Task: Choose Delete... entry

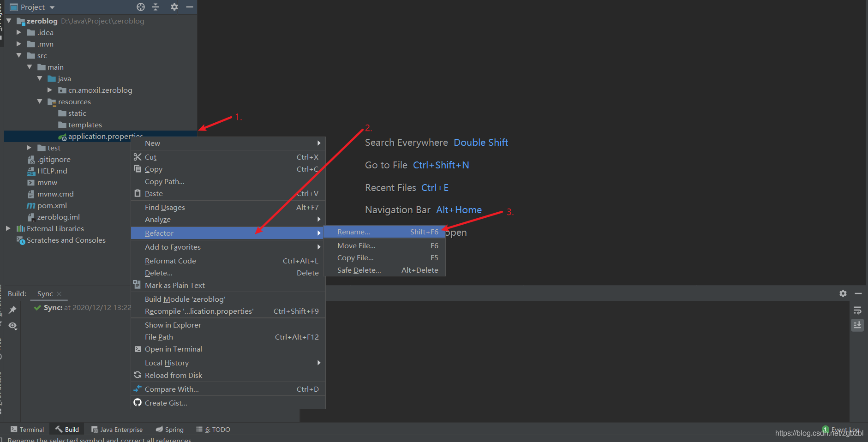Action: point(228,273)
